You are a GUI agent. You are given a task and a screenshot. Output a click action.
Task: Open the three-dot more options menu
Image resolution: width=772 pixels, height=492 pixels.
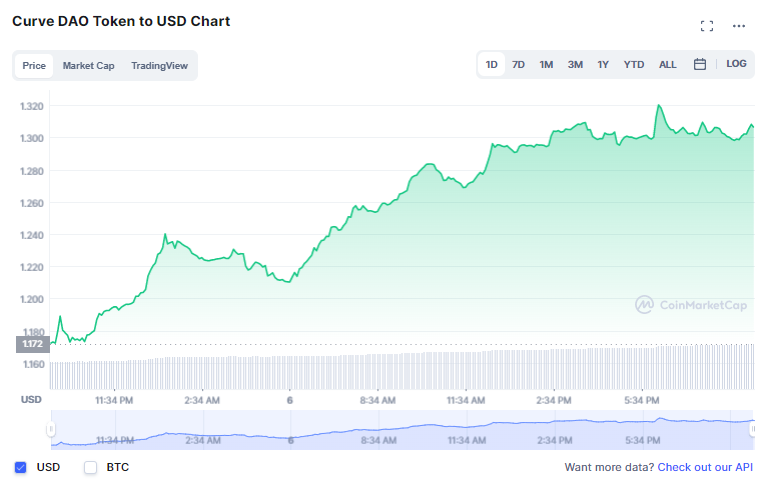pos(739,26)
